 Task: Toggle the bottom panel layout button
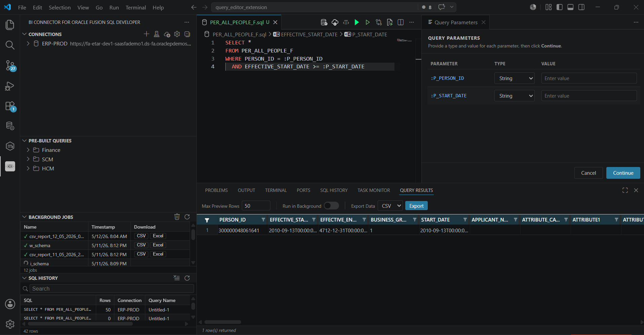(570, 7)
